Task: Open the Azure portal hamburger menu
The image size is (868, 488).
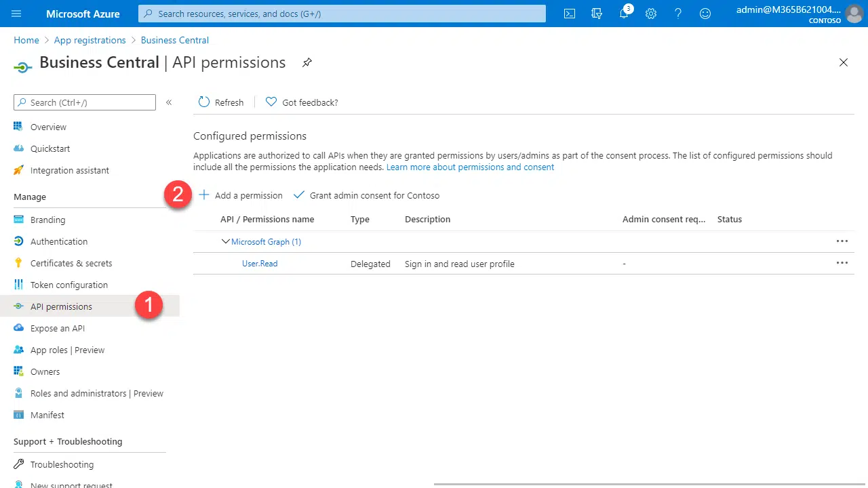Action: pos(16,14)
